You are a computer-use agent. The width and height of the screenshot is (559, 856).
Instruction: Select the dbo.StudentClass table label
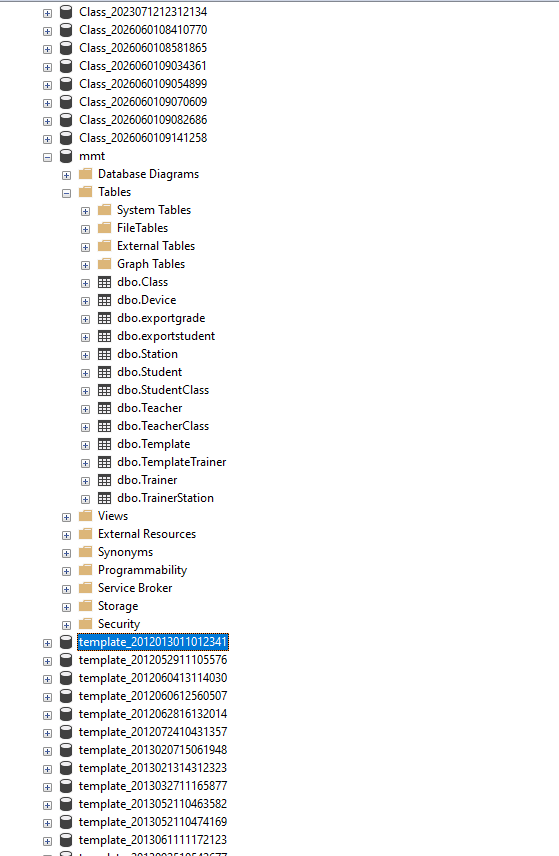pyautogui.click(x=163, y=390)
